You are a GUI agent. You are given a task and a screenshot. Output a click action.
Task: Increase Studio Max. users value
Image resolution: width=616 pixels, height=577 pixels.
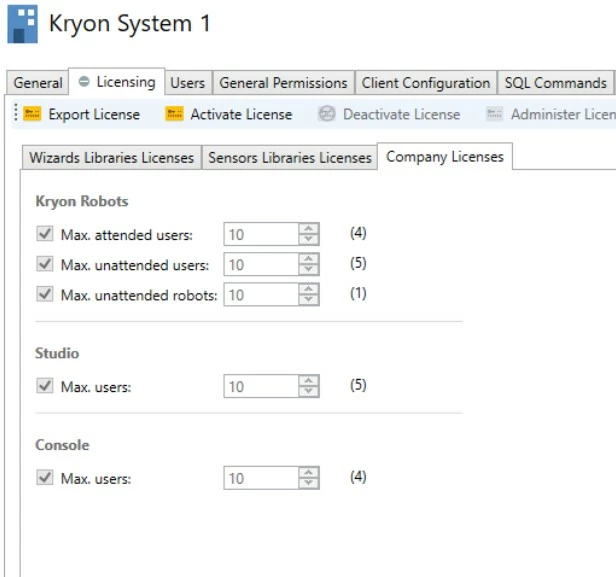(x=309, y=381)
